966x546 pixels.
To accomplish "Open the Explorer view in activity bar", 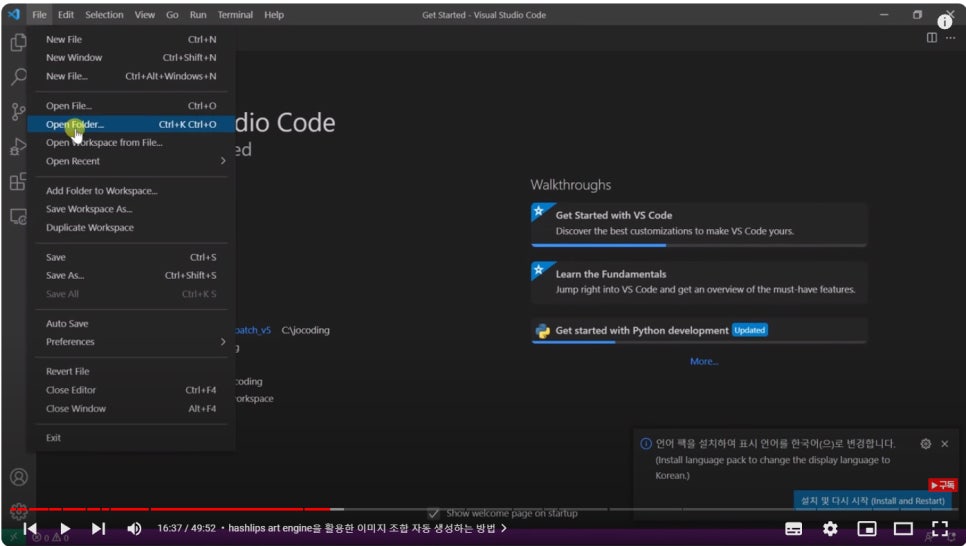I will (x=18, y=43).
